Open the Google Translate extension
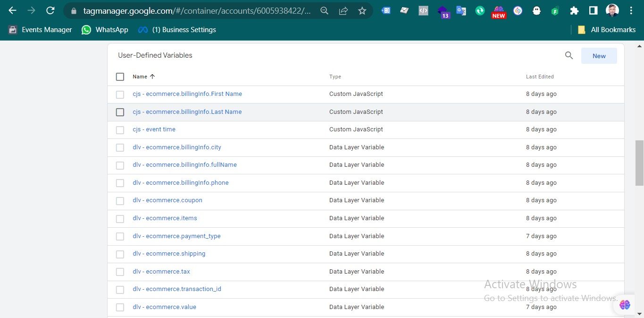644x318 pixels. point(461,10)
